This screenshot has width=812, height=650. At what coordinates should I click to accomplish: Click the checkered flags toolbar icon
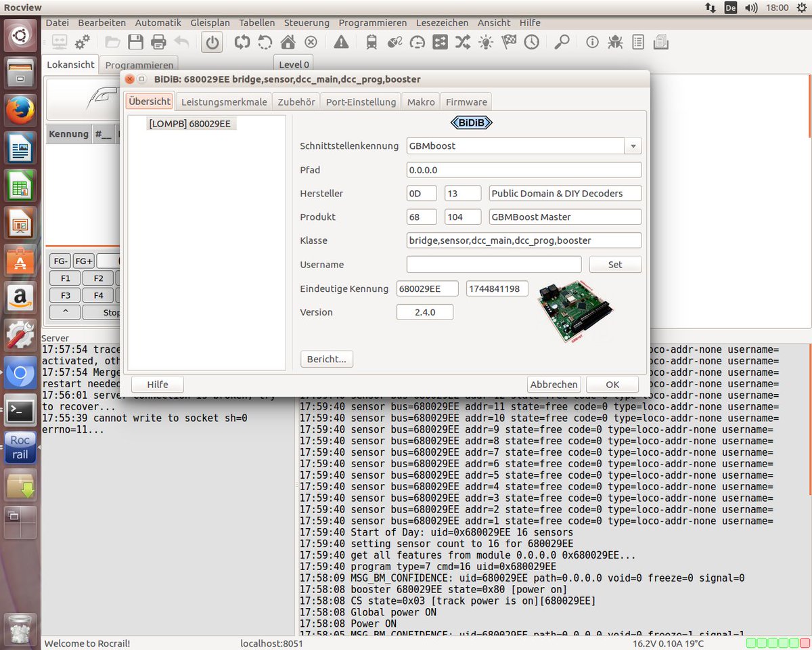(509, 43)
